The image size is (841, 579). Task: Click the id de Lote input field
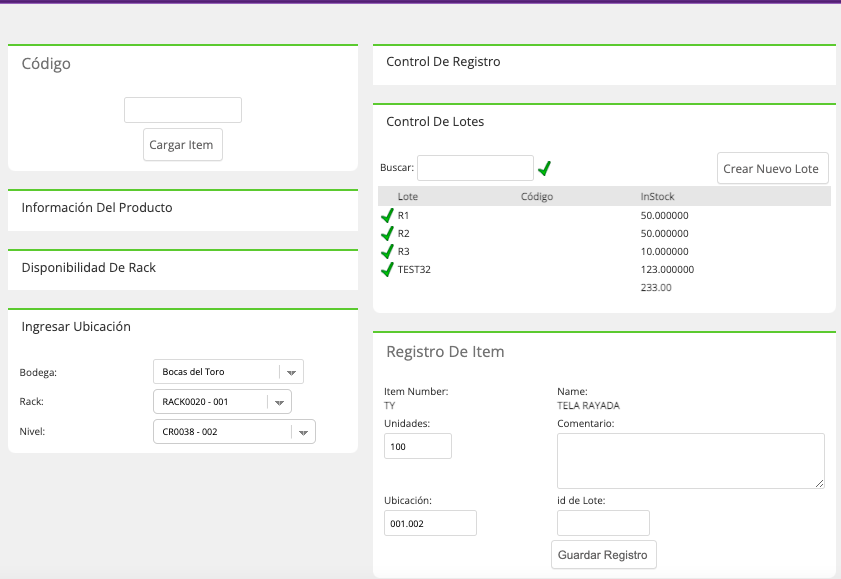click(603, 523)
